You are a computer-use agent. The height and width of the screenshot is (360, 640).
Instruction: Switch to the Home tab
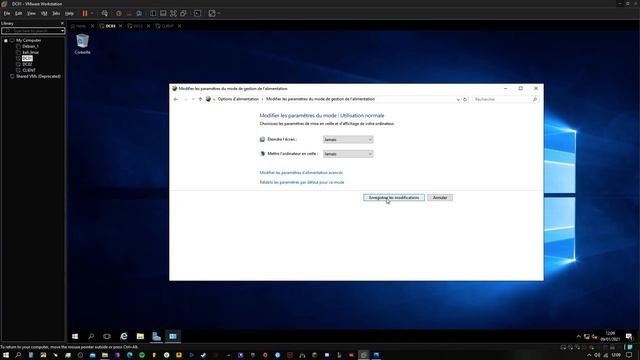[x=80, y=26]
